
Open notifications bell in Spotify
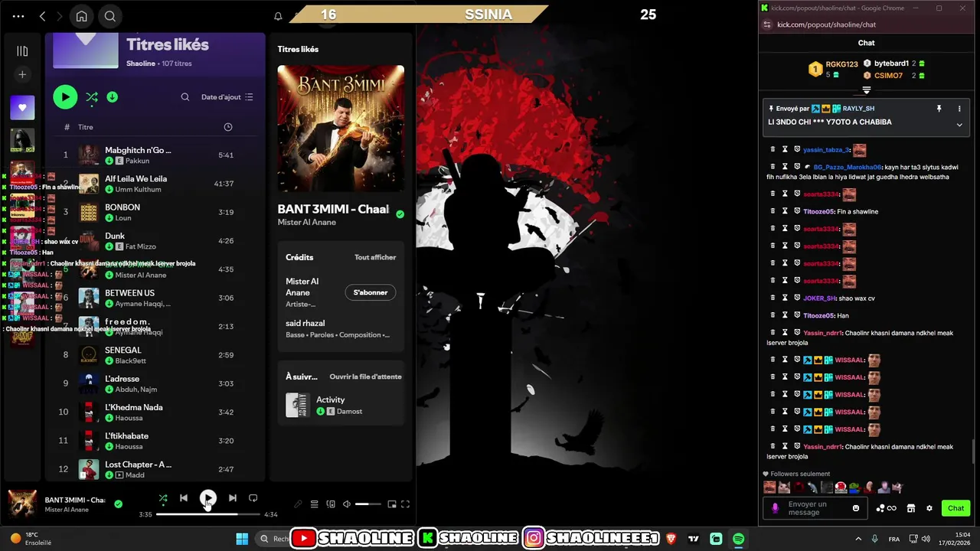(x=279, y=16)
